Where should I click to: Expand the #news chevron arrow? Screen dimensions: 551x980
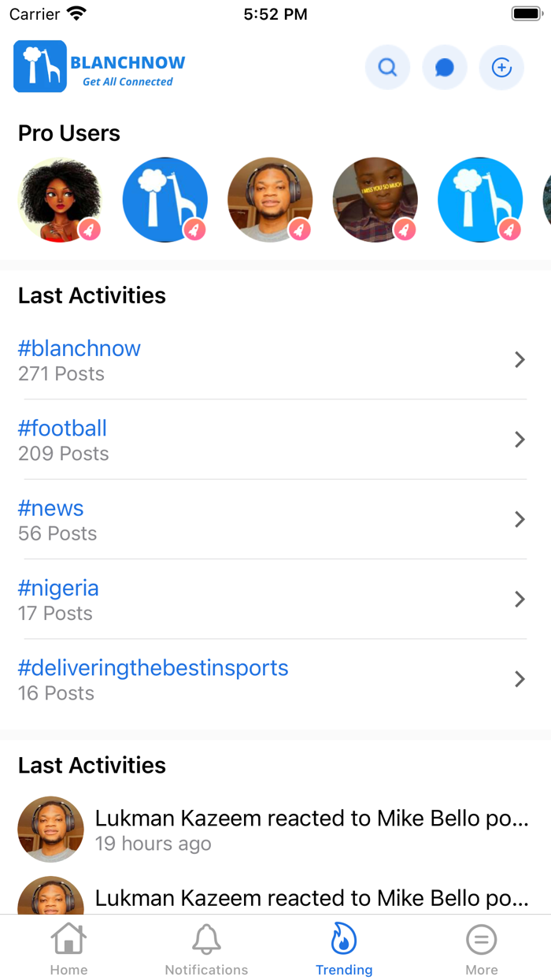(520, 519)
